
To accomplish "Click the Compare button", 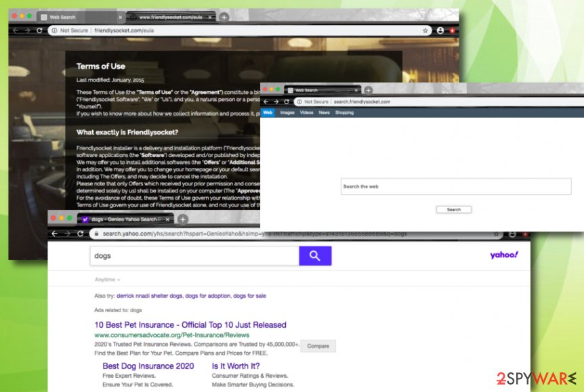I will coord(318,346).
